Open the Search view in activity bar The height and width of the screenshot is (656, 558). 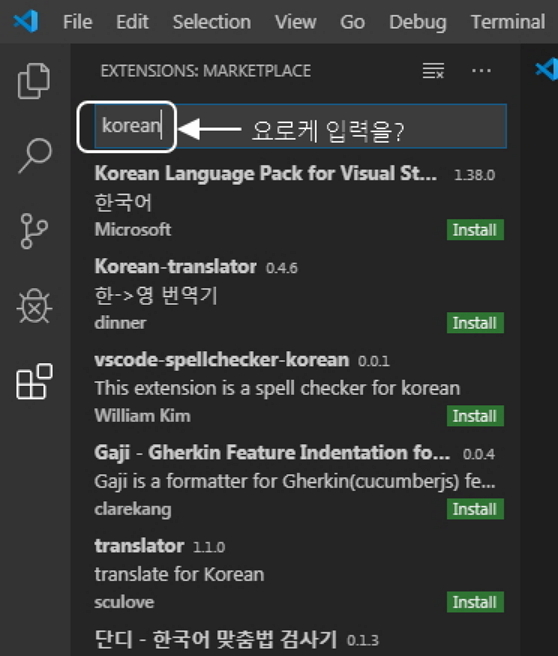pos(35,155)
